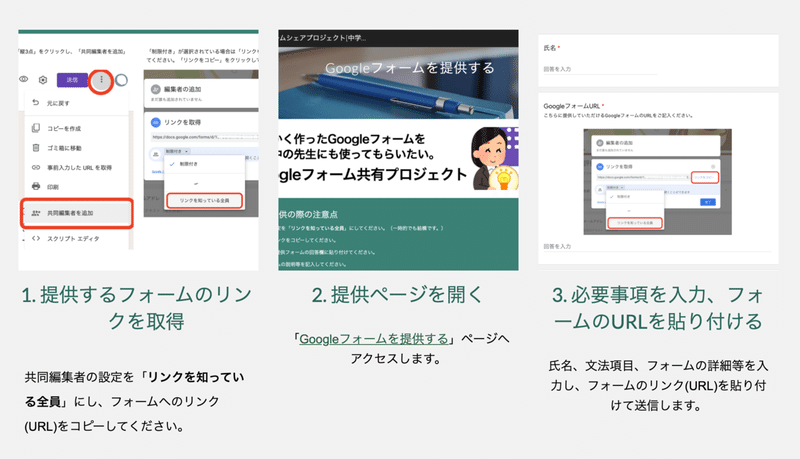Click the Googleフォームを提供する banner with the blue pen
This screenshot has height=459, width=800.
(x=398, y=83)
